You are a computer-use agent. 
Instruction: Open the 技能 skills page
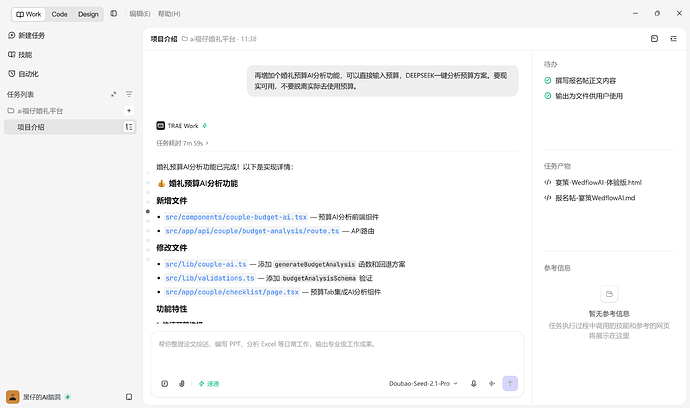20,55
